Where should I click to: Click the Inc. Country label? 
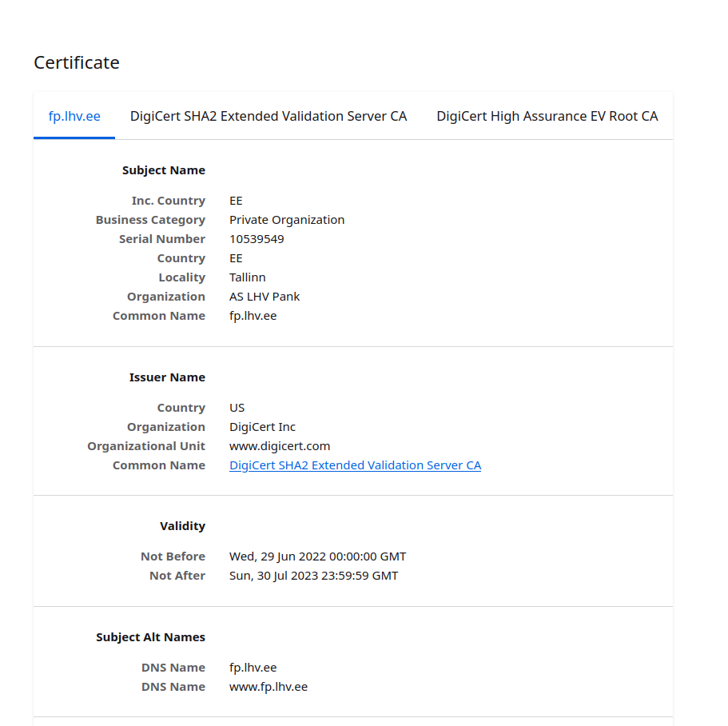tap(169, 201)
